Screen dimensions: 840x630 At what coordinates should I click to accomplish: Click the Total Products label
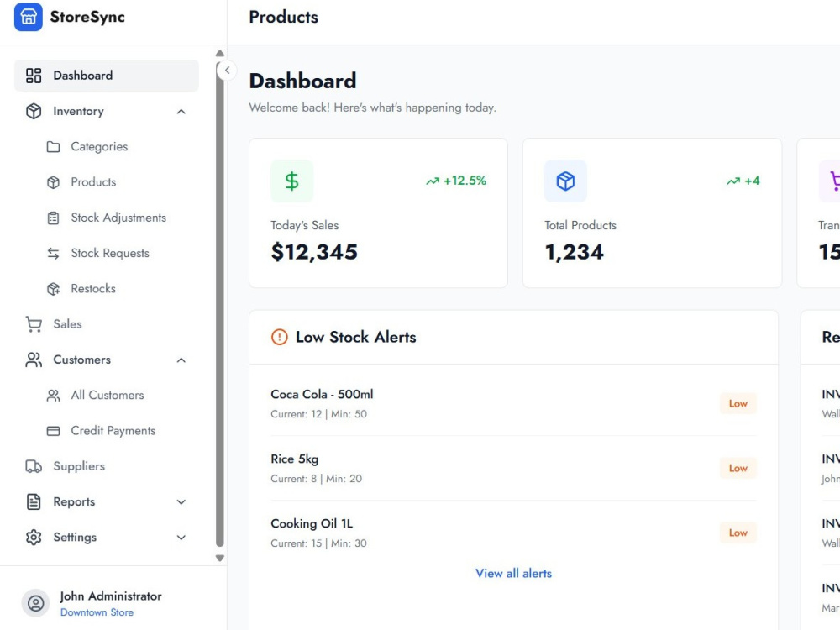580,225
